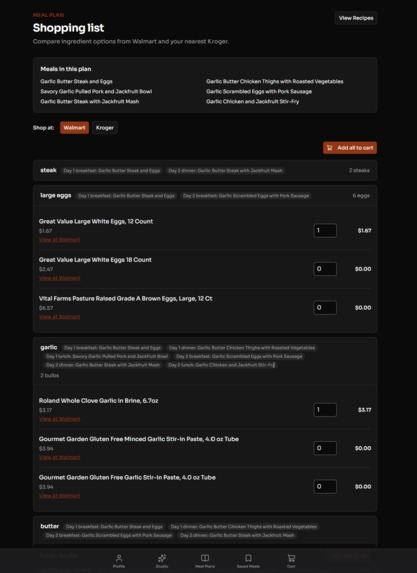Expand the steak ingredient row
Image resolution: width=417 pixels, height=573 pixels.
tap(205, 170)
